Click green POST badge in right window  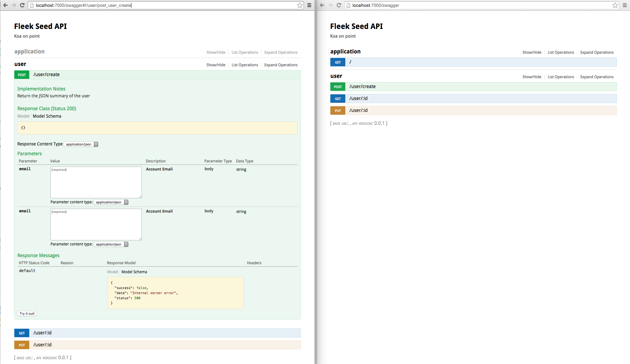(338, 87)
